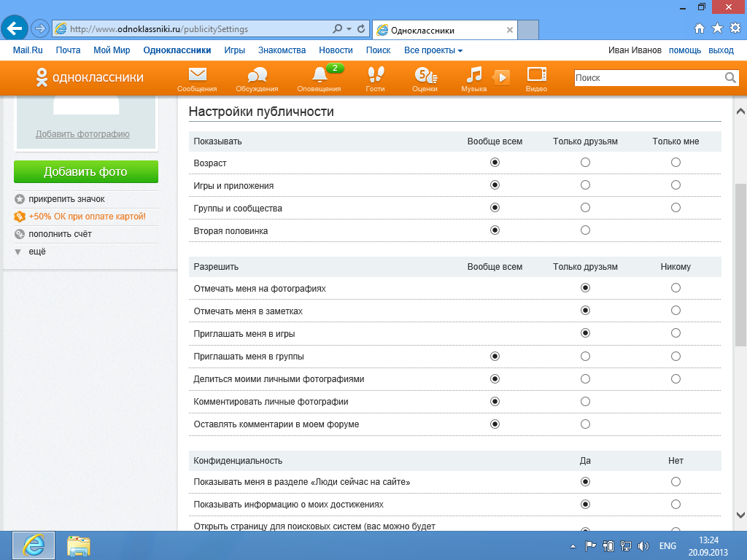The width and height of the screenshot is (747, 560).
Task: Open the Музыка music note icon
Action: click(474, 79)
